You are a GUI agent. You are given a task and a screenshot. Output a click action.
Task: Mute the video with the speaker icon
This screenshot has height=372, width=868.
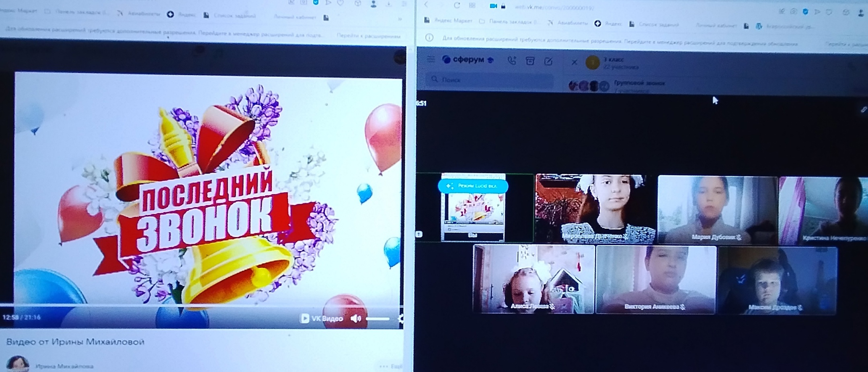(356, 319)
